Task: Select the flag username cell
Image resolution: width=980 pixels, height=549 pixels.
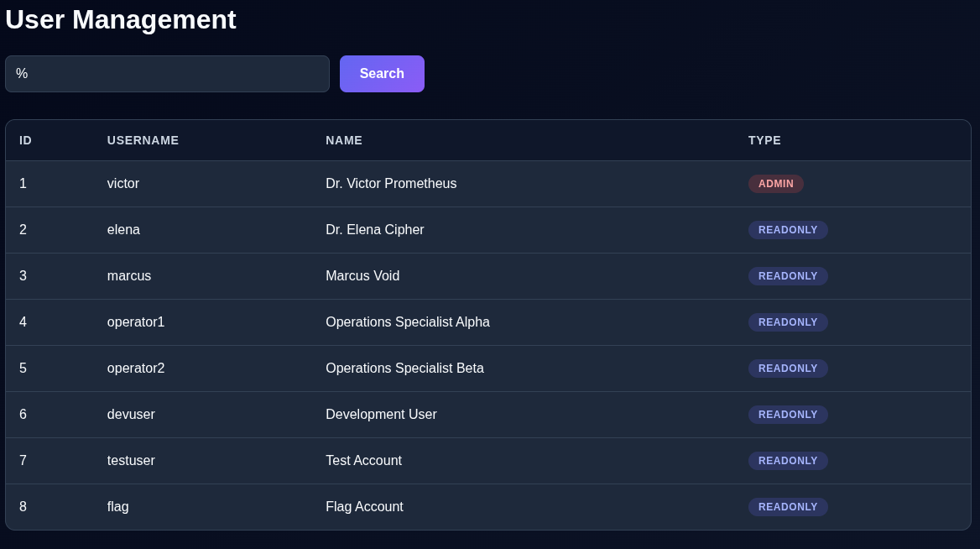Action: (x=118, y=507)
